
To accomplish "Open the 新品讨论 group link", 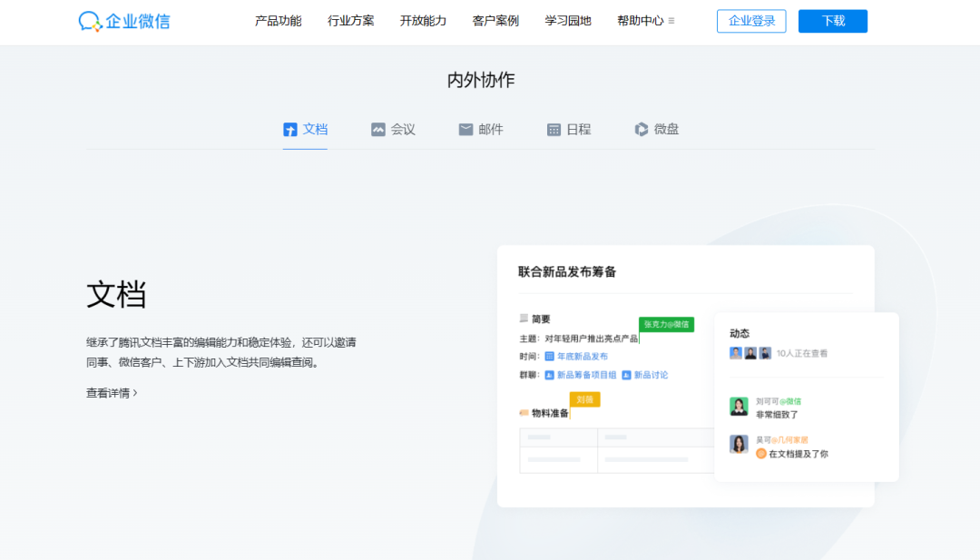I will tap(651, 375).
